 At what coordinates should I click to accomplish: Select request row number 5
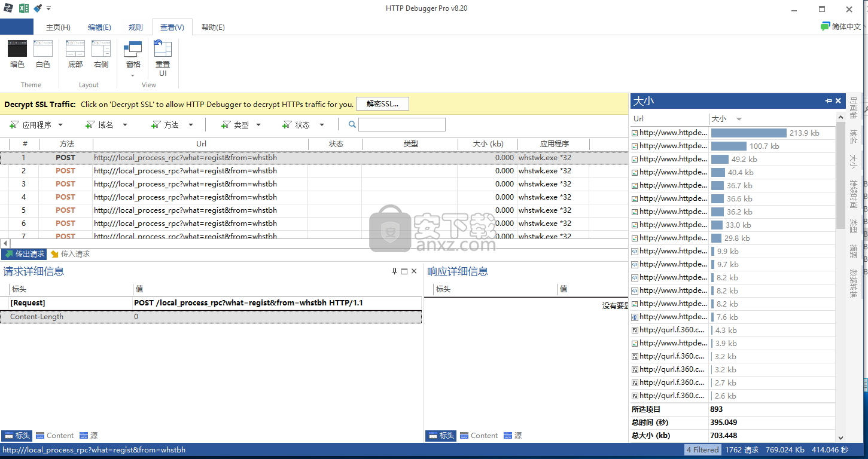(x=314, y=210)
